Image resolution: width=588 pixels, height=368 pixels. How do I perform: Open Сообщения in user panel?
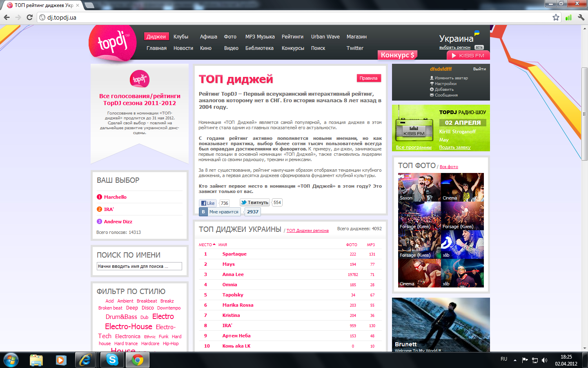446,95
